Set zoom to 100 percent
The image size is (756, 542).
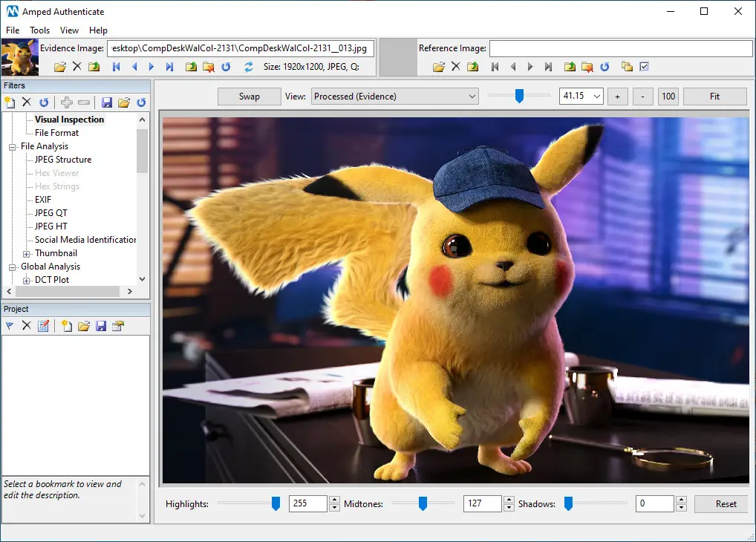pos(668,97)
